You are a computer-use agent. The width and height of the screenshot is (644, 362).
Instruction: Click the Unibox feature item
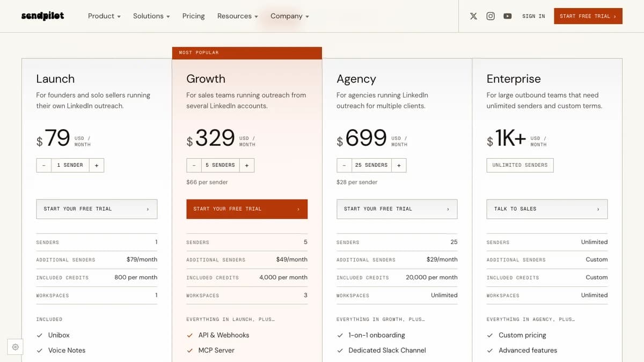pyautogui.click(x=59, y=335)
